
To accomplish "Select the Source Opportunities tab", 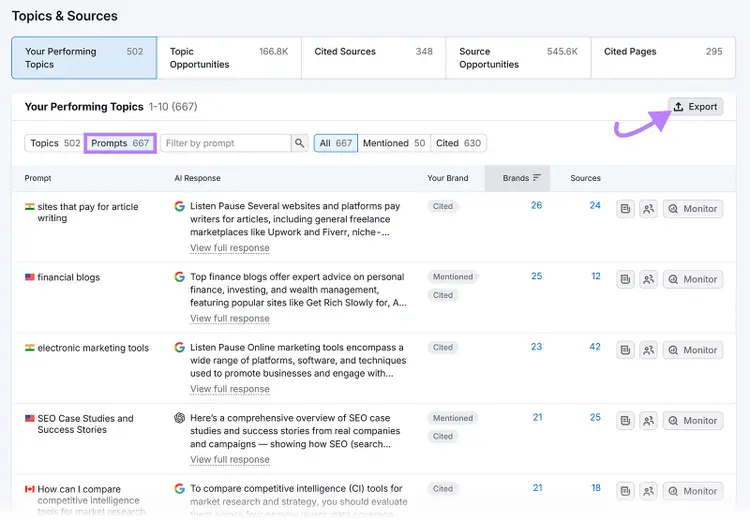I will click(518, 58).
